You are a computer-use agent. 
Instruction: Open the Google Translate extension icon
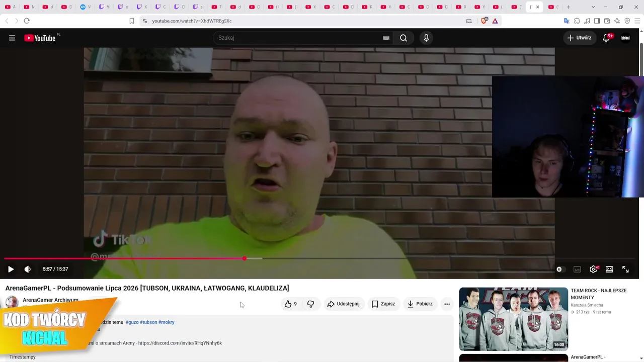[567, 21]
